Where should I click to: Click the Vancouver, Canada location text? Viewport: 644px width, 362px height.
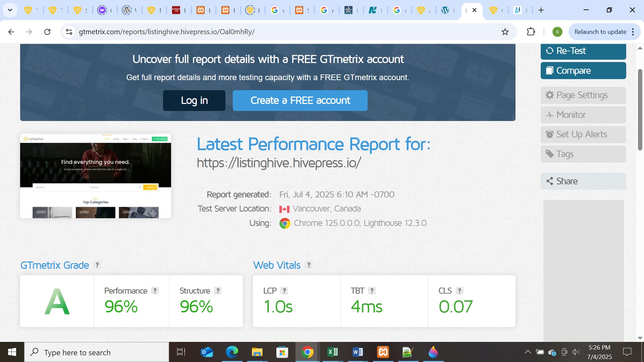tap(327, 209)
